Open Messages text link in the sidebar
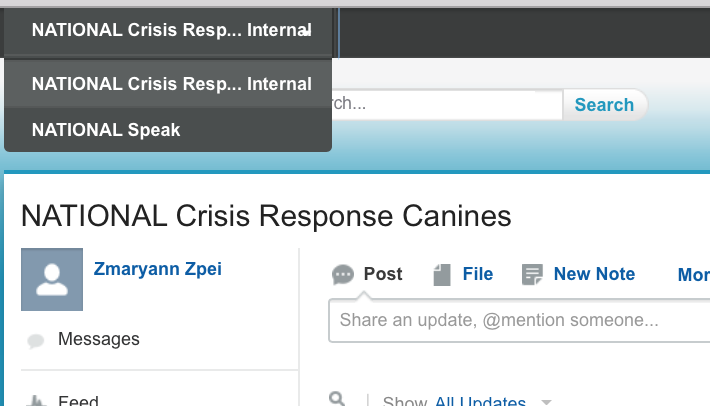The height and width of the screenshot is (406, 710). click(99, 339)
